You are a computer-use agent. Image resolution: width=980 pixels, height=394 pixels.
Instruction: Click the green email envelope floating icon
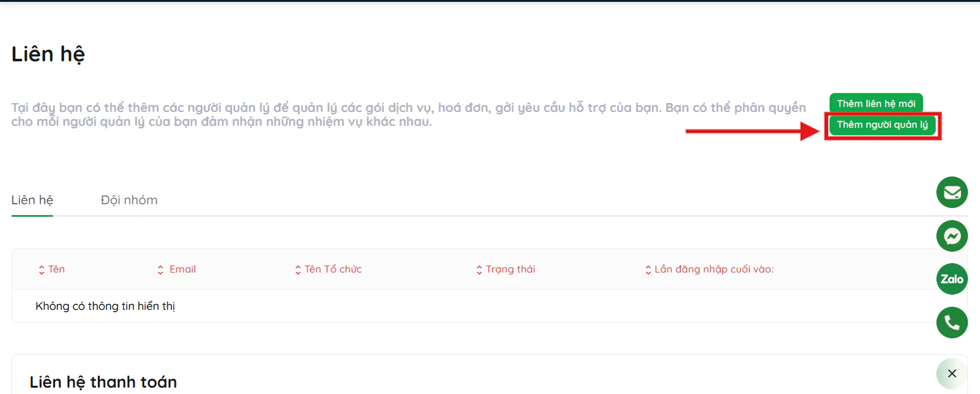pos(952,192)
